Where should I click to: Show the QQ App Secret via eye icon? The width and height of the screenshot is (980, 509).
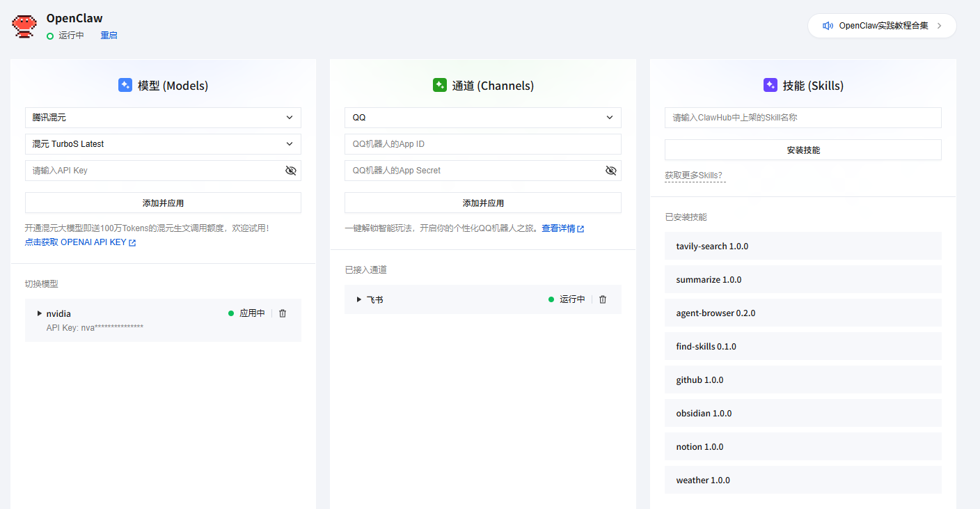point(611,171)
